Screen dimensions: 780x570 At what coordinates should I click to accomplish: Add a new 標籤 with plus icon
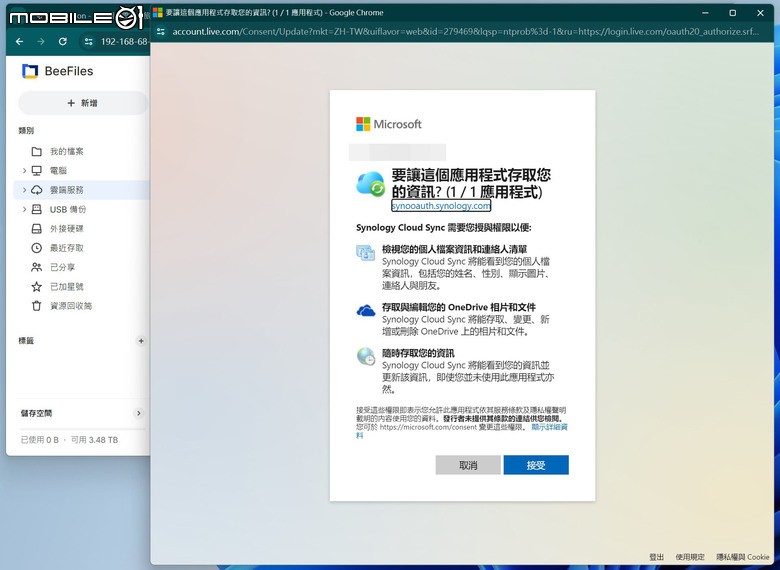pos(141,341)
